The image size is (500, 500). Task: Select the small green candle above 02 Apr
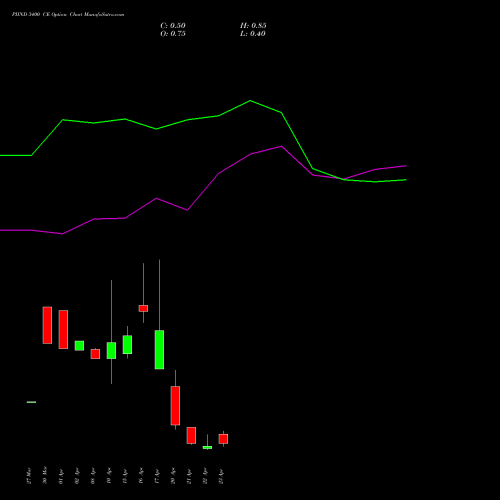(79, 346)
